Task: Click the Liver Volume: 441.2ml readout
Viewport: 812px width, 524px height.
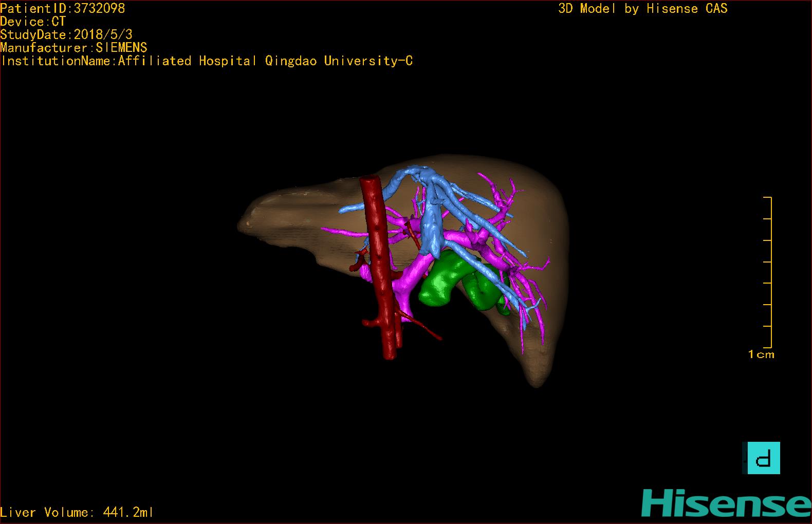Action: pyautogui.click(x=77, y=512)
